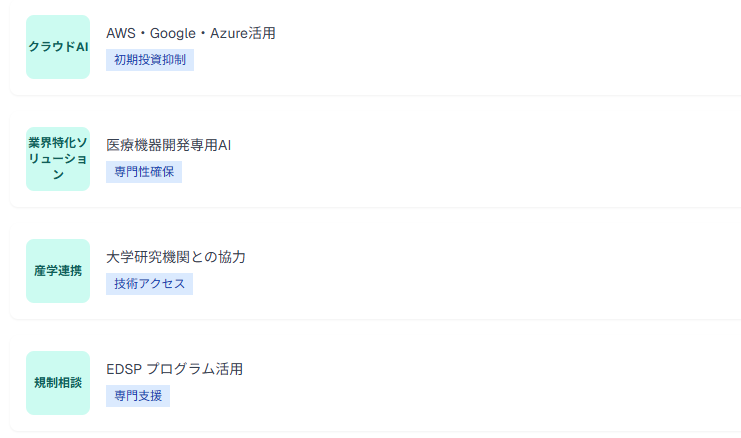Click empty space in the 業界特化ソリューション card

click(x=473, y=159)
